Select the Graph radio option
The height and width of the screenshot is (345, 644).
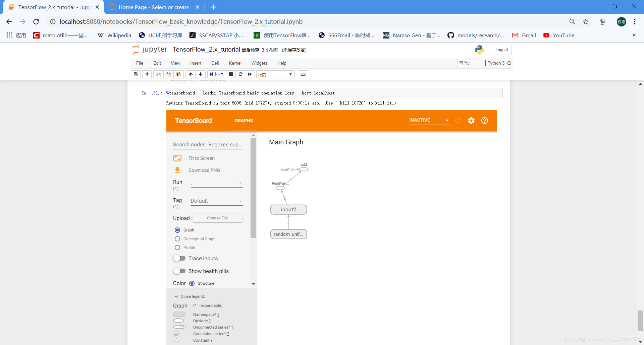177,230
